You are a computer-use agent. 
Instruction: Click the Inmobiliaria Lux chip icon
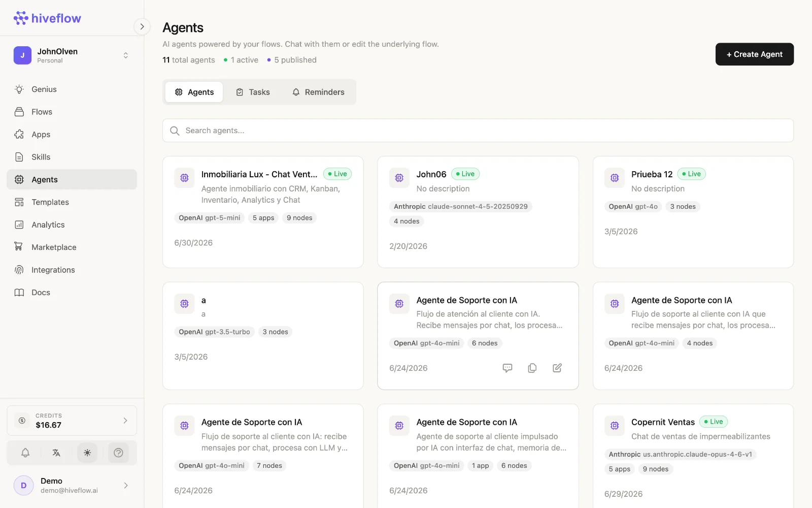pos(185,178)
